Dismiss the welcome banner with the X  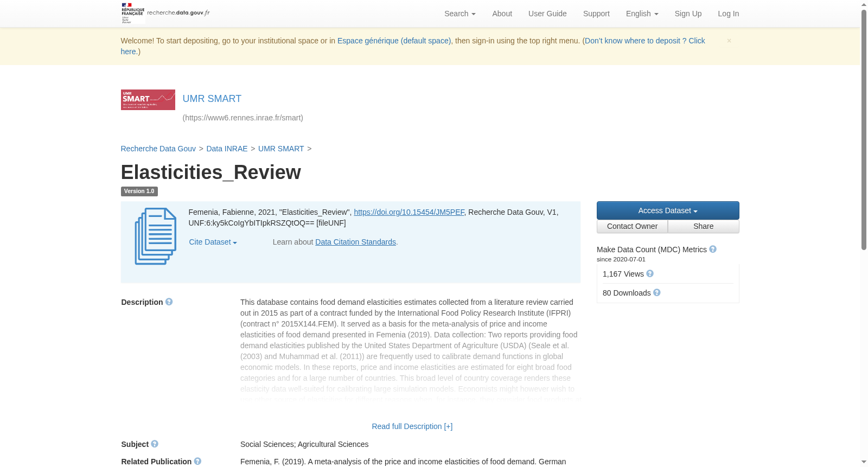point(729,41)
